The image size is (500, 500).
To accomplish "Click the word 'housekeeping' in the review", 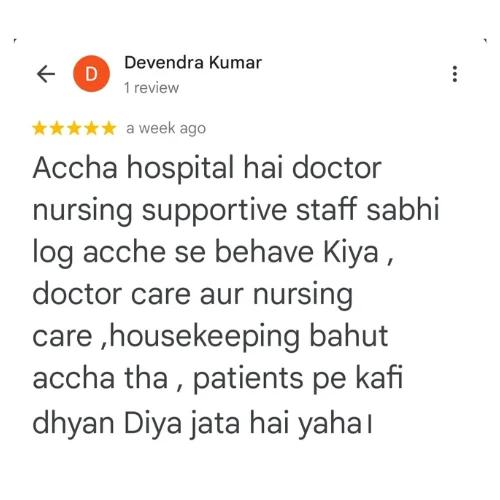I will pyautogui.click(x=205, y=337).
